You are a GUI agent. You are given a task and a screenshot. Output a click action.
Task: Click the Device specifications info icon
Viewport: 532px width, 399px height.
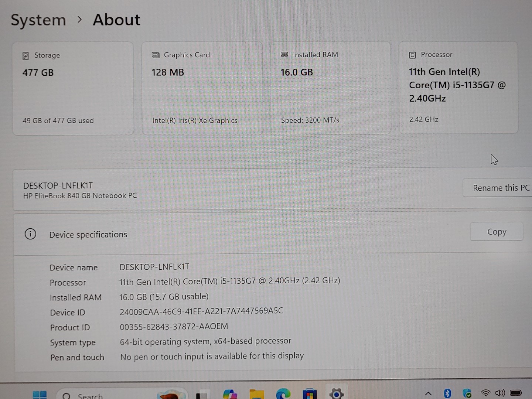pyautogui.click(x=30, y=234)
